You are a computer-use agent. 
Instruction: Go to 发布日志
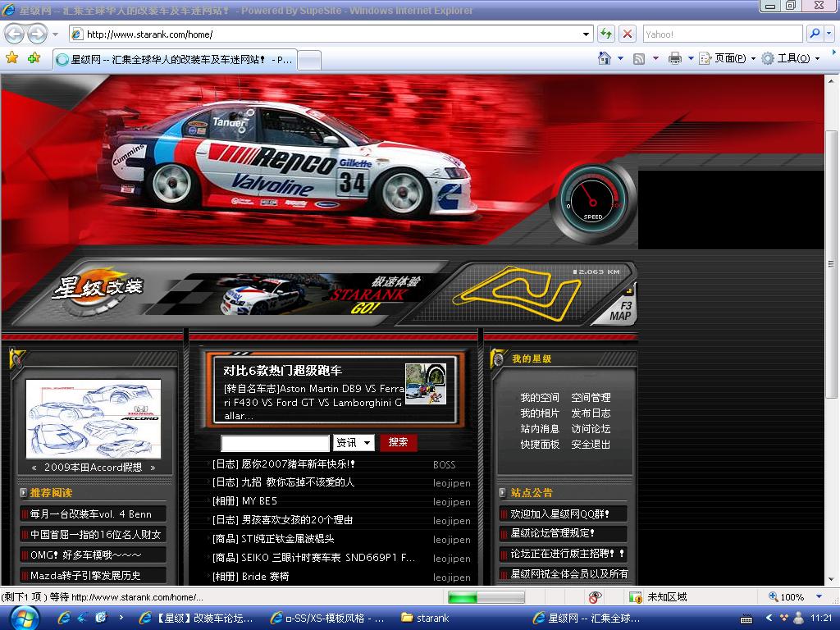pos(591,413)
